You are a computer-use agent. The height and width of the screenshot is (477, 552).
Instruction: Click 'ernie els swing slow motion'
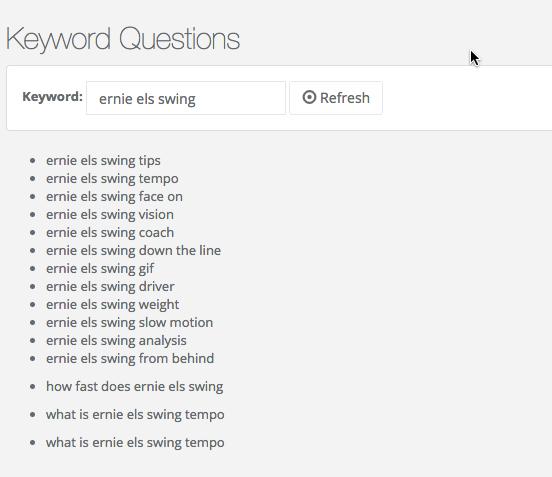(130, 322)
